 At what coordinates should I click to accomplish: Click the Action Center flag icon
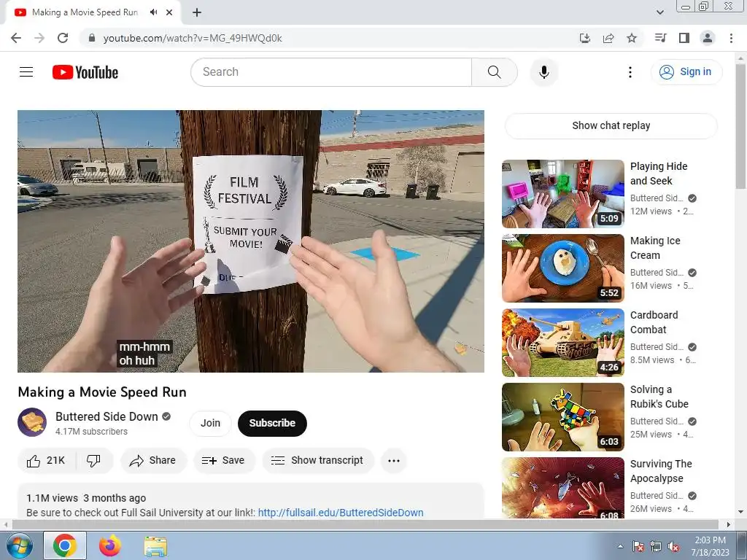[x=638, y=546]
